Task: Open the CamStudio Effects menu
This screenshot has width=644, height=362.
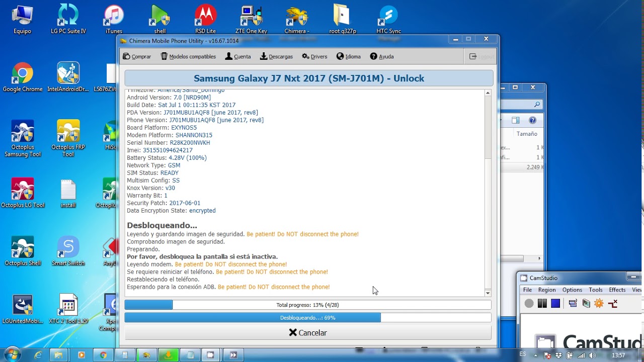Action: point(617,290)
